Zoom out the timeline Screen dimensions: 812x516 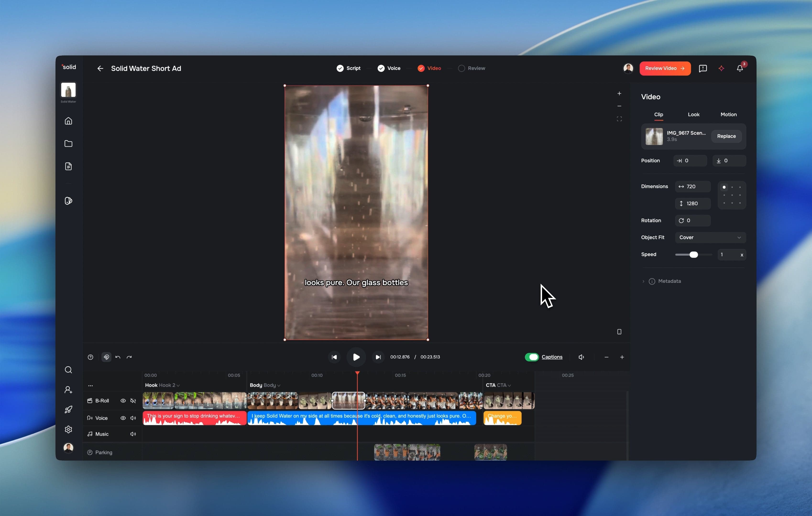[x=606, y=357]
